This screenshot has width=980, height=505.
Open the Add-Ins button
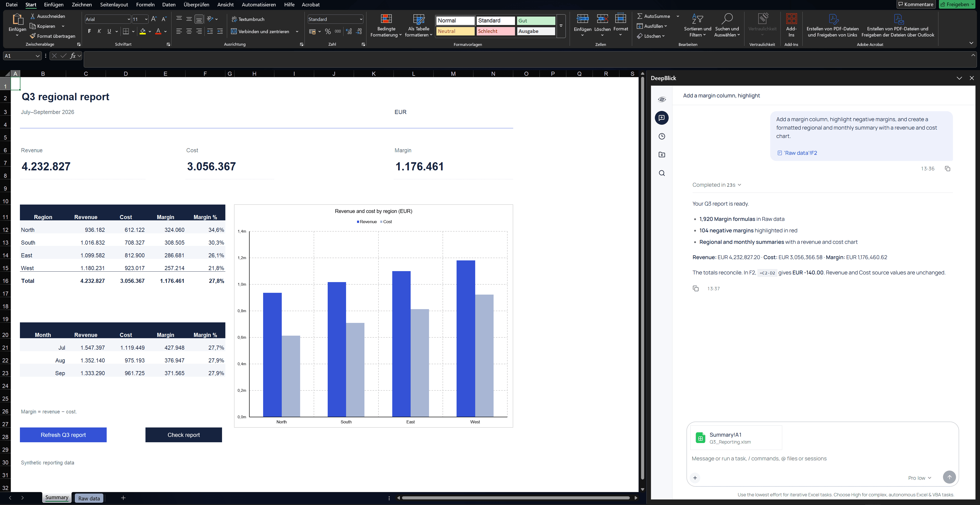pyautogui.click(x=791, y=26)
